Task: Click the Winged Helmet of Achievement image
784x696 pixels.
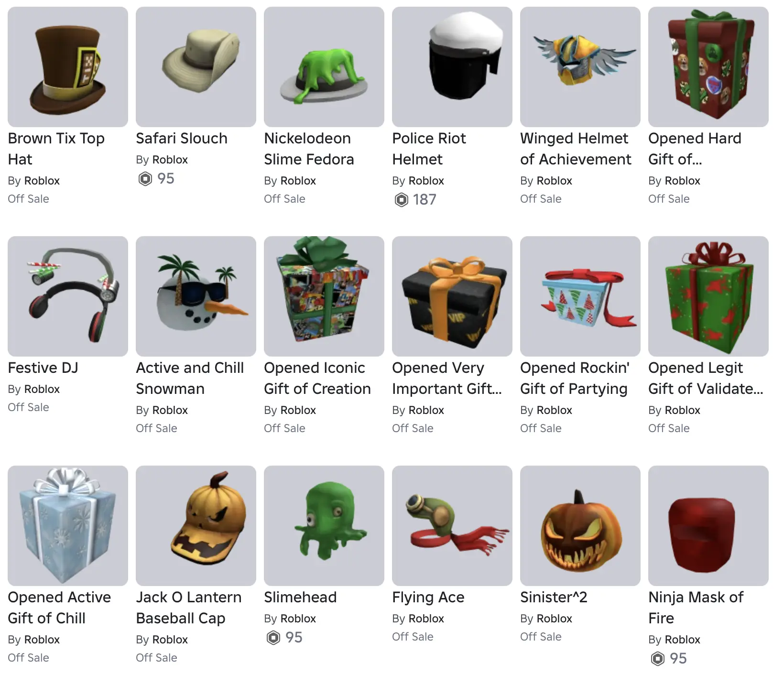Action: click(580, 67)
